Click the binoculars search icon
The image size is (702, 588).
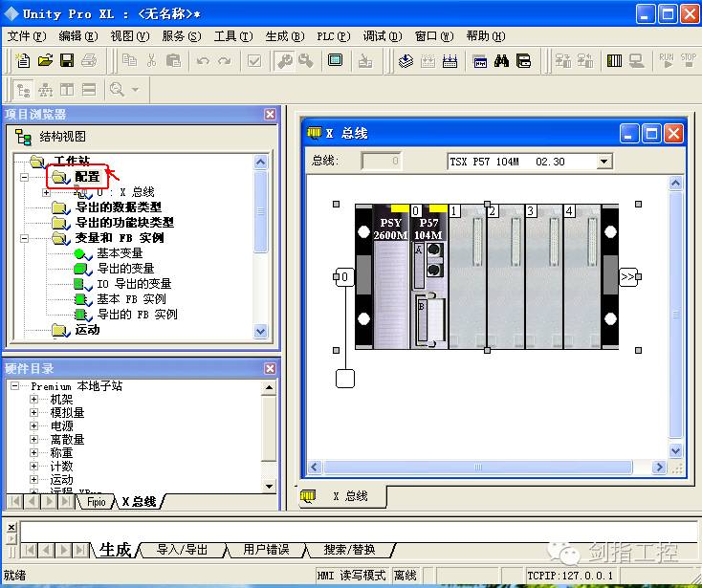[501, 61]
